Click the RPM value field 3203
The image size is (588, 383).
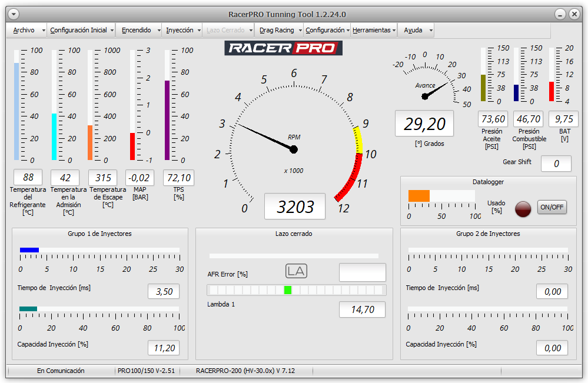[295, 207]
